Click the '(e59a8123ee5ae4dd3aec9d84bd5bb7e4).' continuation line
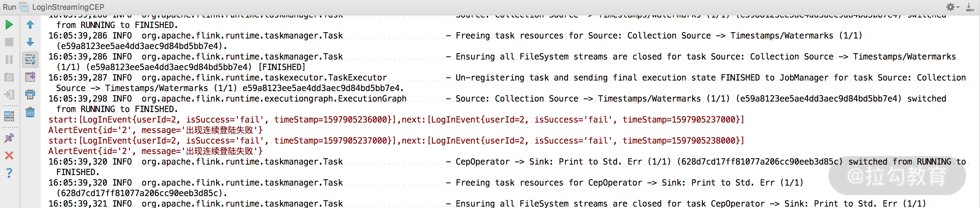 coord(142,46)
